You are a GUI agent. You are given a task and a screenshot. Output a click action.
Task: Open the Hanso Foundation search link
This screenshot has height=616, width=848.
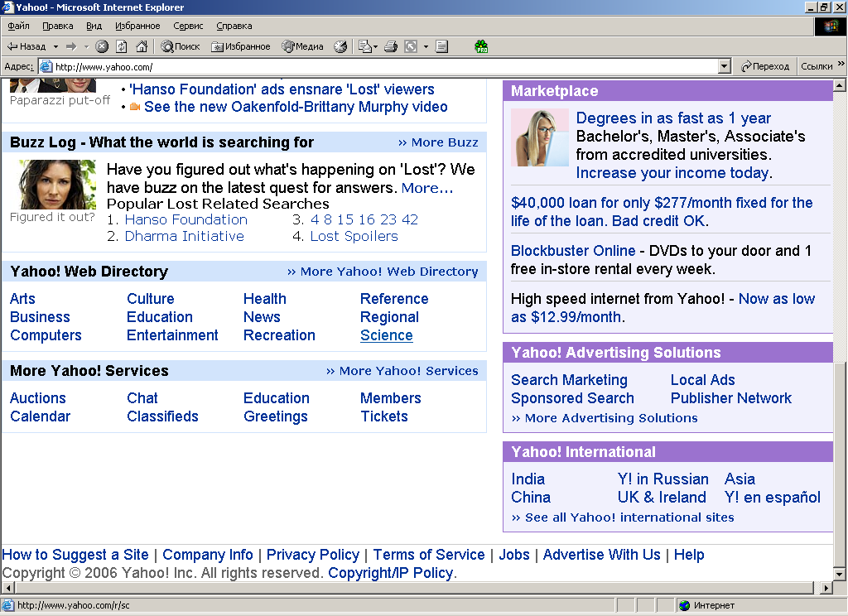186,219
